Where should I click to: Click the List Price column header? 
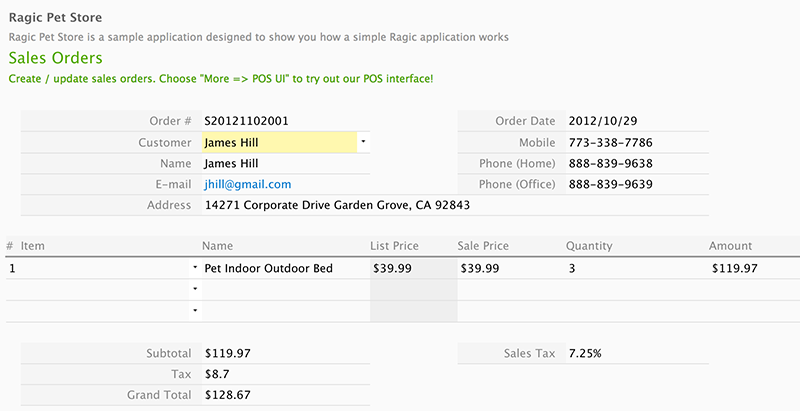click(x=394, y=245)
